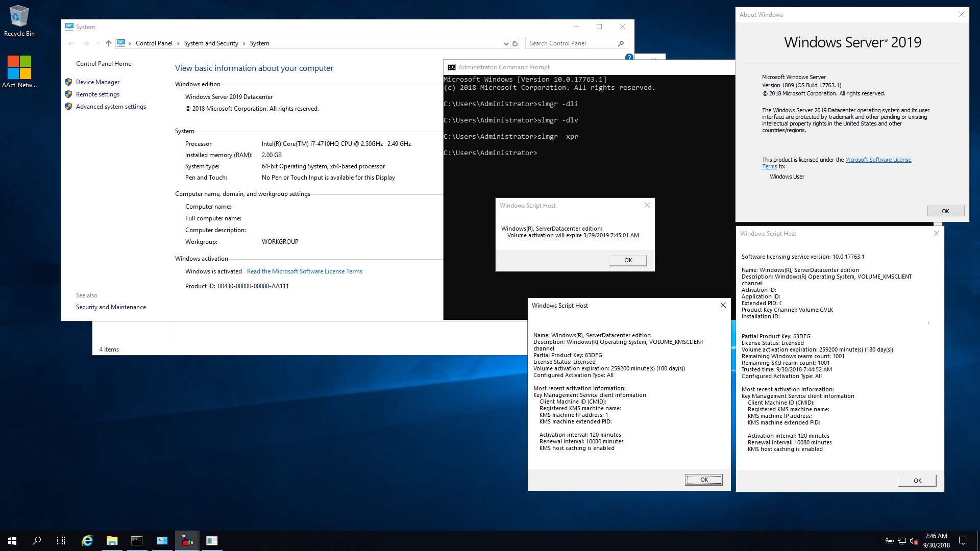Image resolution: width=980 pixels, height=551 pixels.
Task: Open Security and Maintenance
Action: (x=111, y=307)
